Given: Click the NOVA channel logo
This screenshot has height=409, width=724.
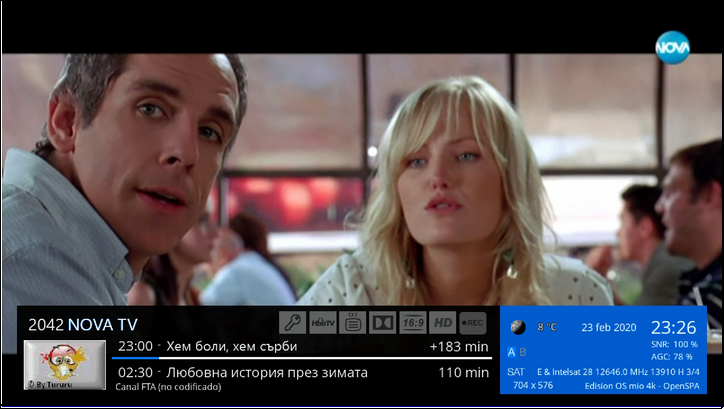Looking at the screenshot, I should (x=672, y=48).
